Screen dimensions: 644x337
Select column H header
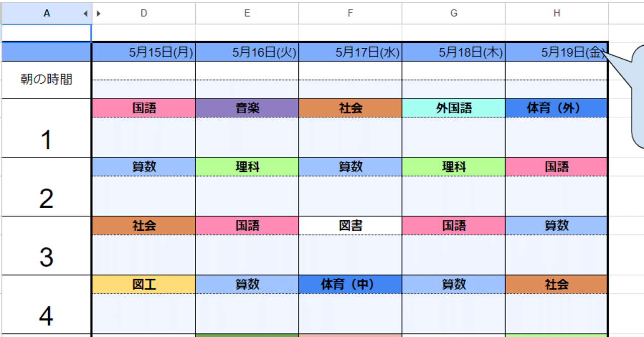click(557, 14)
